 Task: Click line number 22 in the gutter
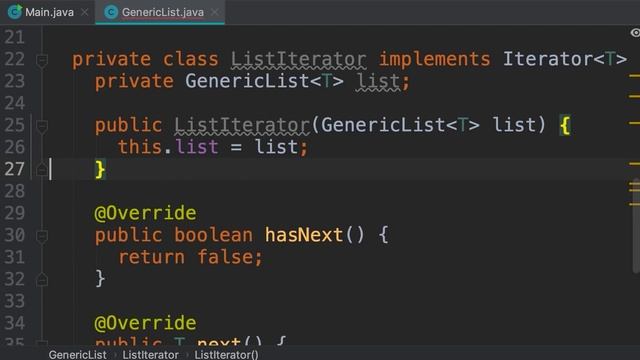pos(15,60)
